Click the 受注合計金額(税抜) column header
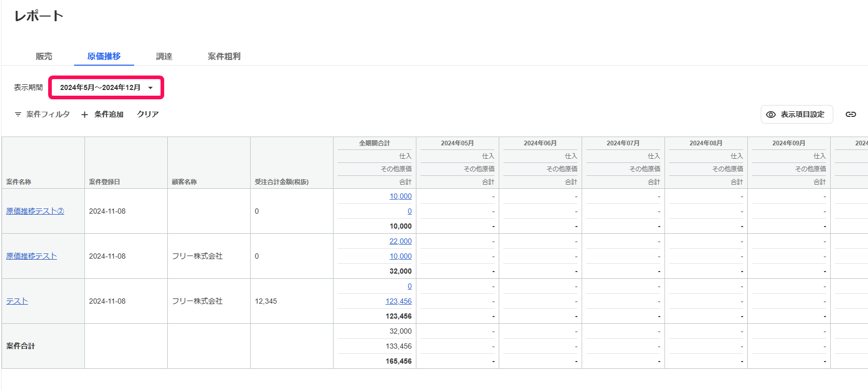The image size is (868, 390). coord(282,182)
